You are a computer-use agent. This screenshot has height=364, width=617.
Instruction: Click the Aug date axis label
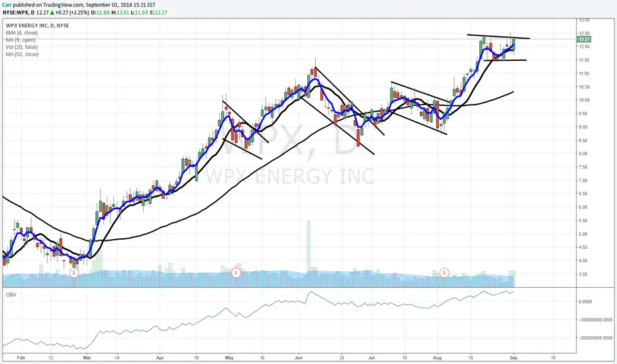click(x=437, y=358)
